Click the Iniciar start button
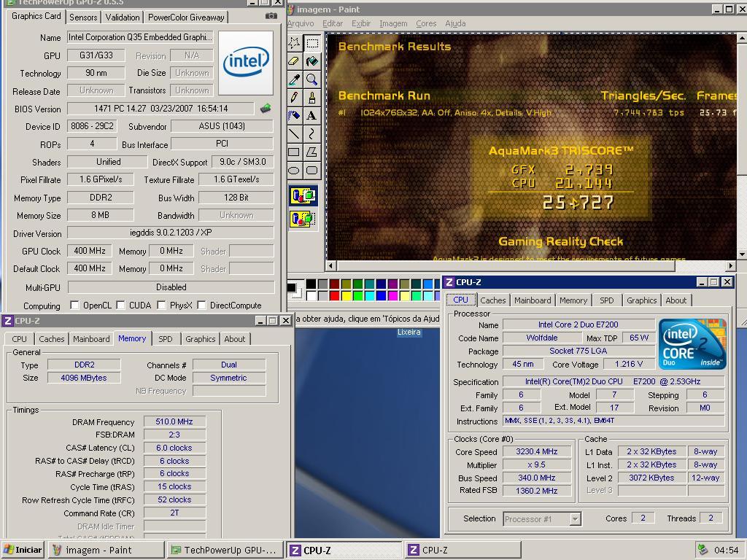Screen dimensions: 747x560 point(23,550)
